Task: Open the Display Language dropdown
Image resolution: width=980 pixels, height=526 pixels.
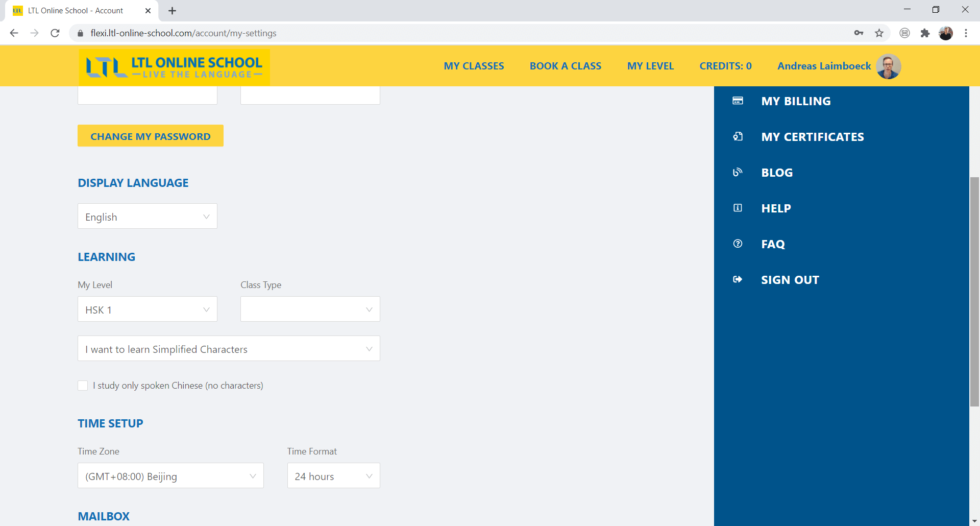Action: click(148, 217)
